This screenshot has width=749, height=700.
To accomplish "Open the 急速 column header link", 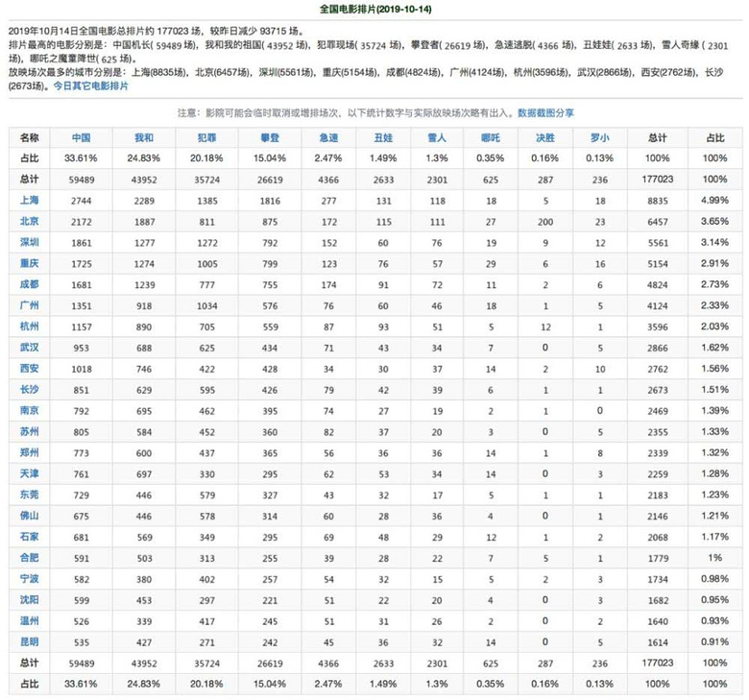I will coord(328,137).
